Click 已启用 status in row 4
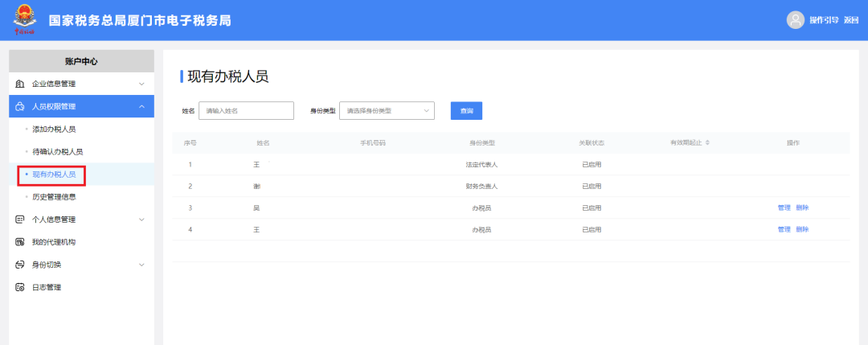This screenshot has width=868, height=345. pos(592,230)
